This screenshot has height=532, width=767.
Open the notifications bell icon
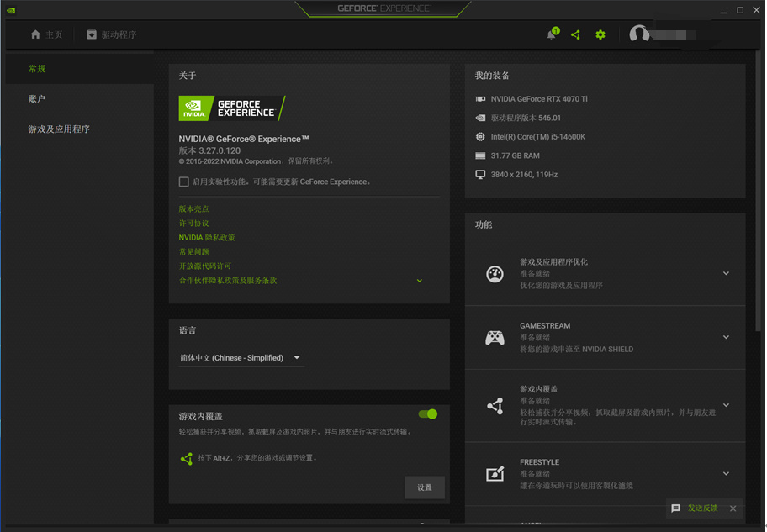[x=552, y=34]
